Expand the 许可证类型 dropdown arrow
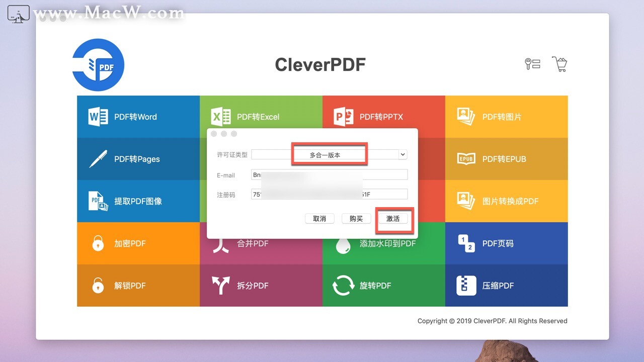The height and width of the screenshot is (362, 644). [x=403, y=155]
